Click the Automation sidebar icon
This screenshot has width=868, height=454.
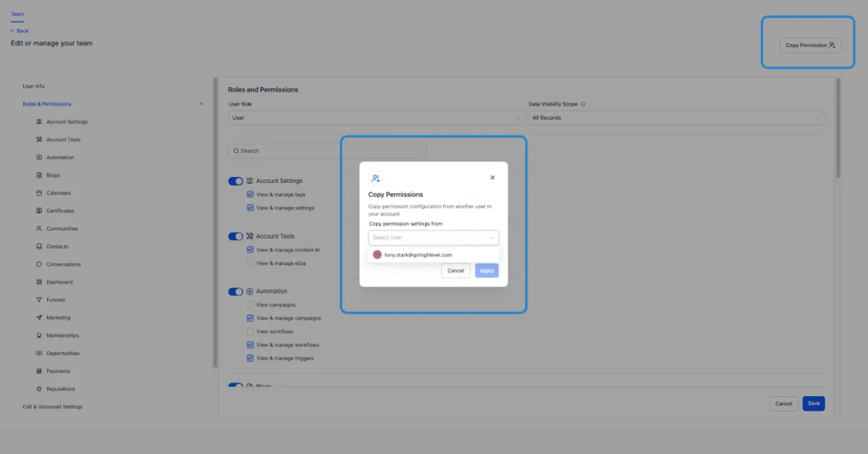tap(39, 158)
